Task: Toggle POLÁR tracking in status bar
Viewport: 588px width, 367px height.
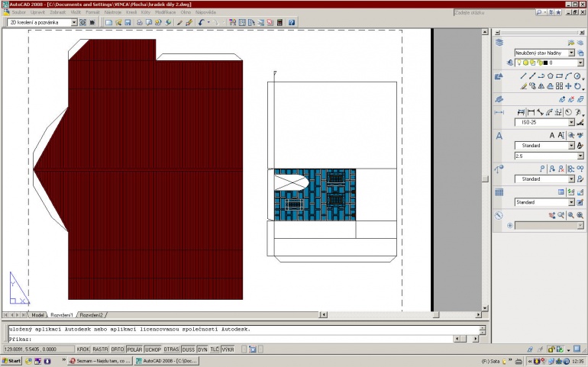Action: point(134,349)
